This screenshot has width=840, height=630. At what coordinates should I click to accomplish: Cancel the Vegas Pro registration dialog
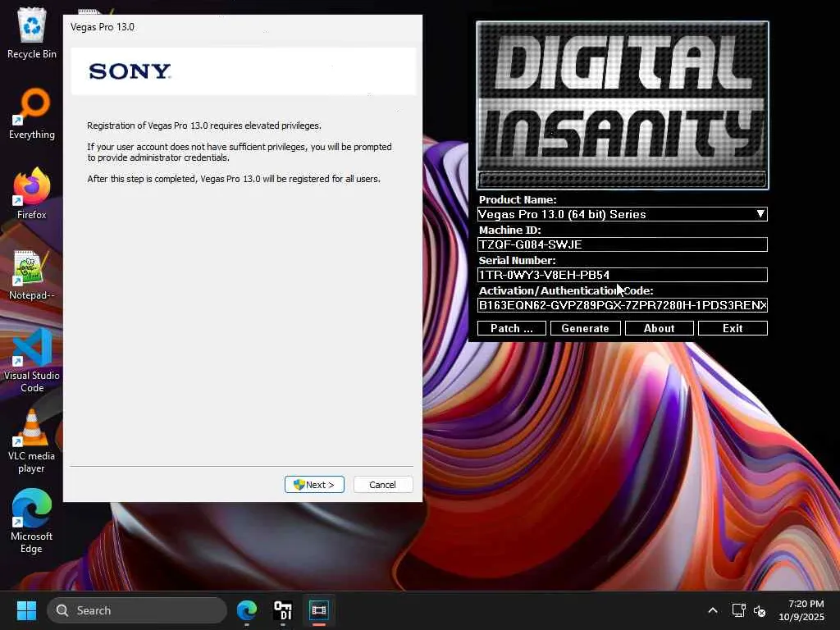382,484
